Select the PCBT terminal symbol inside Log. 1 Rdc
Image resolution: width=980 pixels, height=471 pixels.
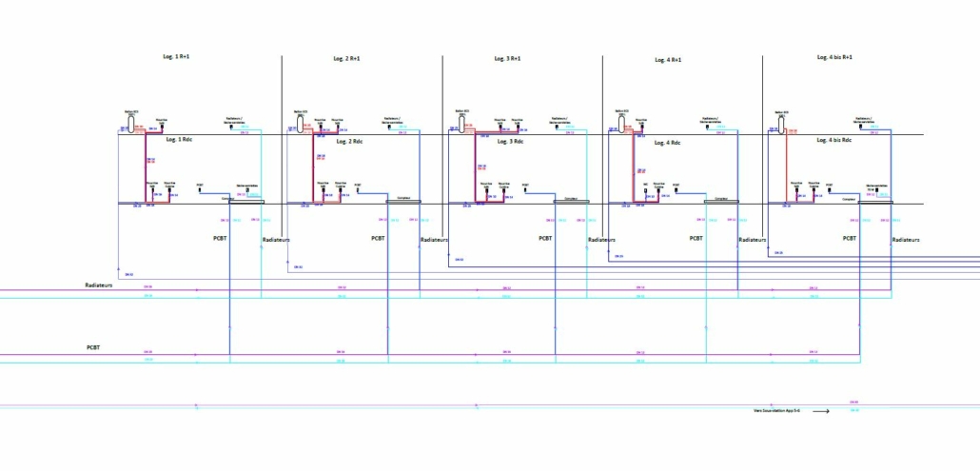(200, 190)
